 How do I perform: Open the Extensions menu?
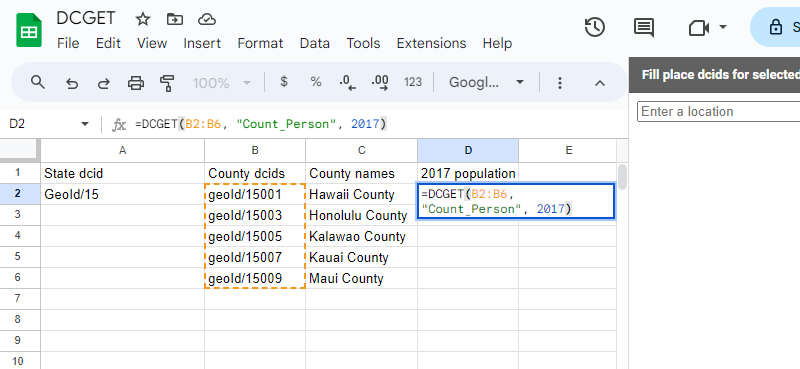pyautogui.click(x=431, y=43)
